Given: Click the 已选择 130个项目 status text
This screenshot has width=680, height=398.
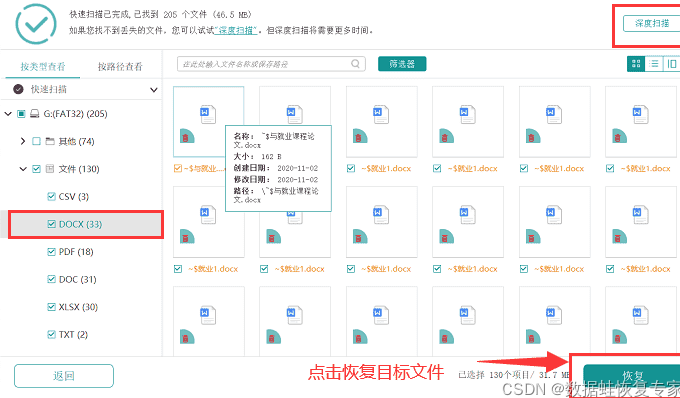Looking at the screenshot, I should [x=513, y=375].
